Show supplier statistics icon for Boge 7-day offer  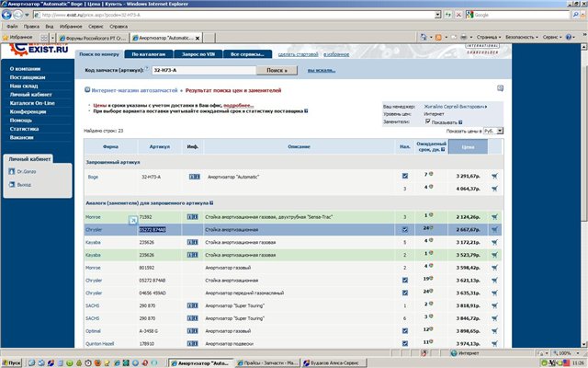click(431, 174)
